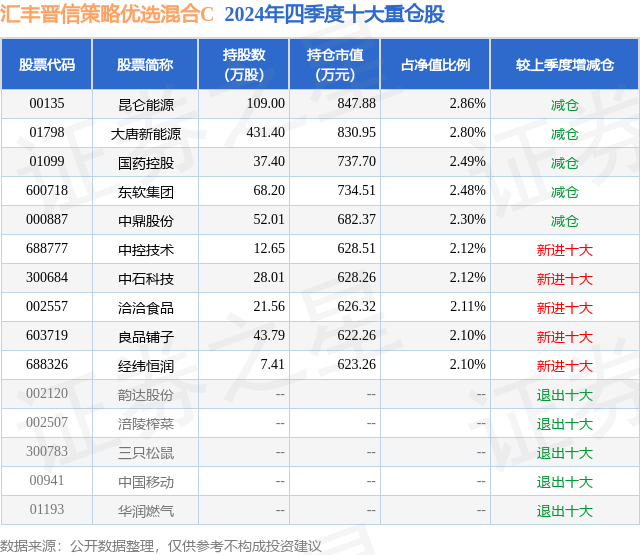Click the 较上季度增减仓 column header
The image size is (640, 555).
(564, 64)
